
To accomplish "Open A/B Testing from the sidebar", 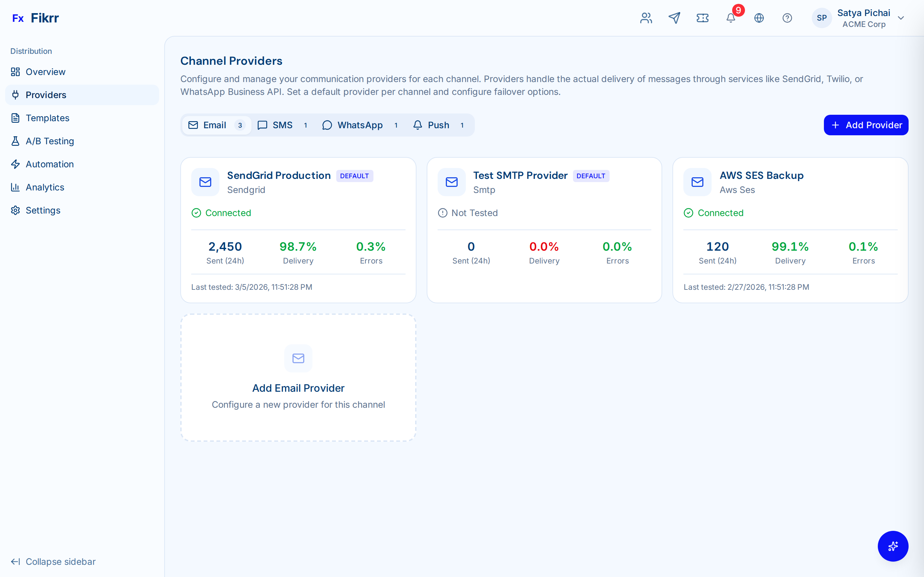I will 50,141.
